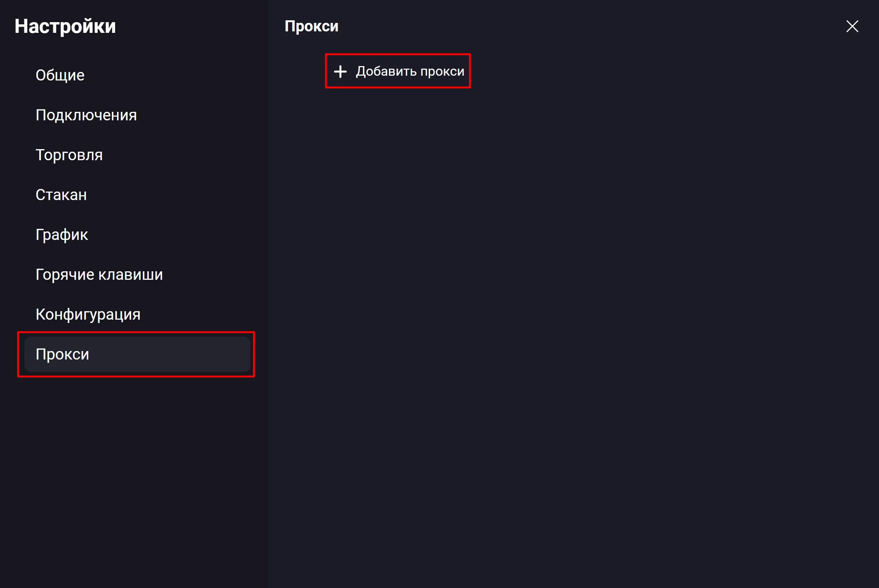Close the Настройки settings window

coord(852,26)
